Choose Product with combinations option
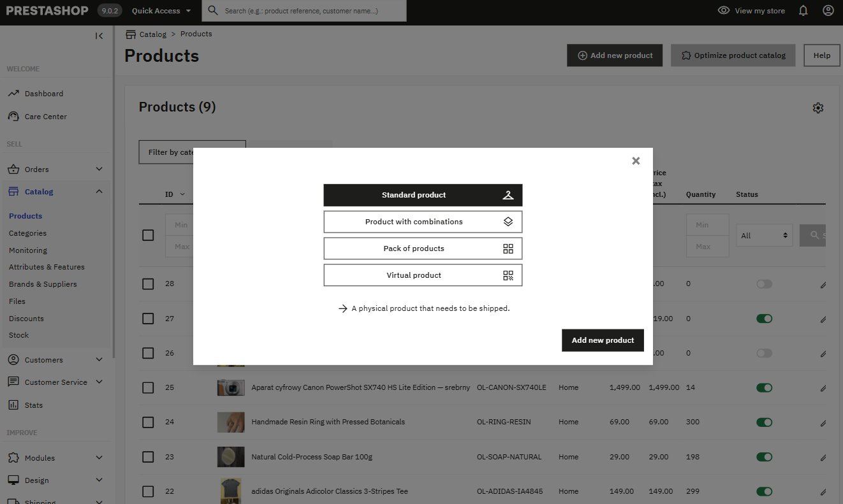Screen dimensions: 843x504 pyautogui.click(x=423, y=222)
